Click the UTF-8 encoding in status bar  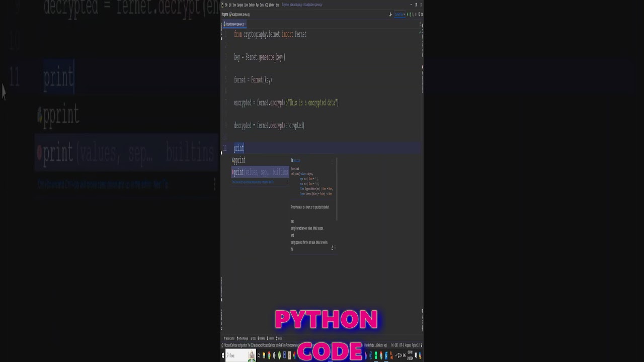point(401,345)
